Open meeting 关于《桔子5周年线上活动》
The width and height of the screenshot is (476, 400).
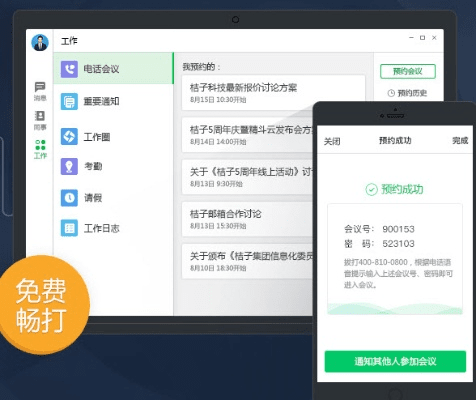click(x=247, y=177)
